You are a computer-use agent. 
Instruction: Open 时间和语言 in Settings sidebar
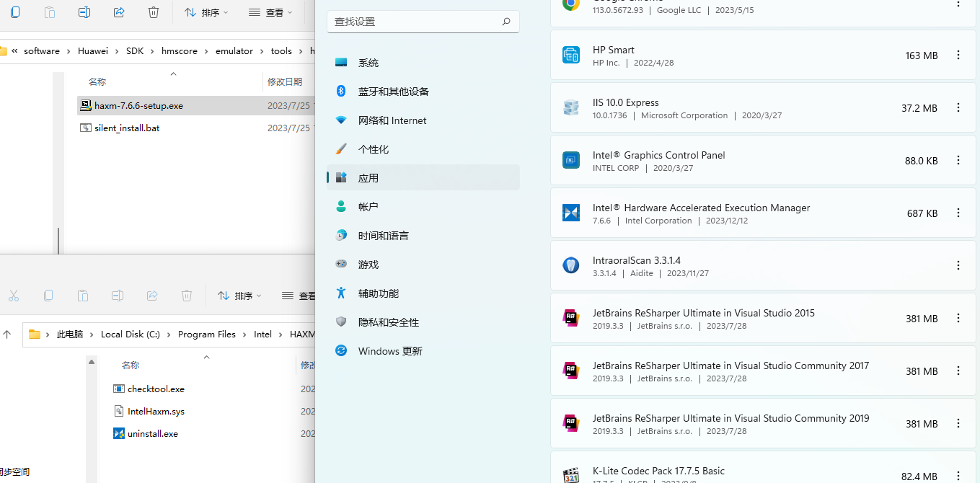pos(423,236)
